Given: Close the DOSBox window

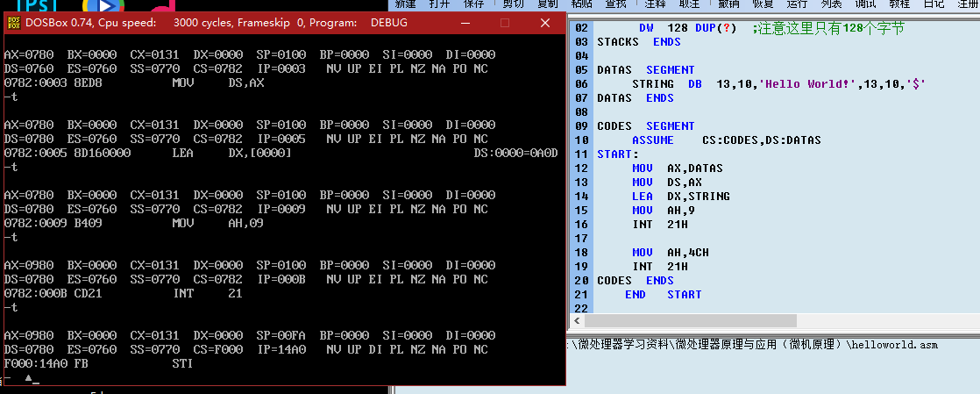Looking at the screenshot, I should click(x=545, y=22).
